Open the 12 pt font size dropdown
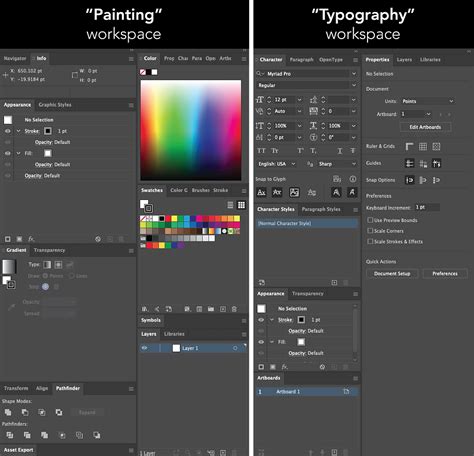The image size is (474, 456). pos(299,100)
